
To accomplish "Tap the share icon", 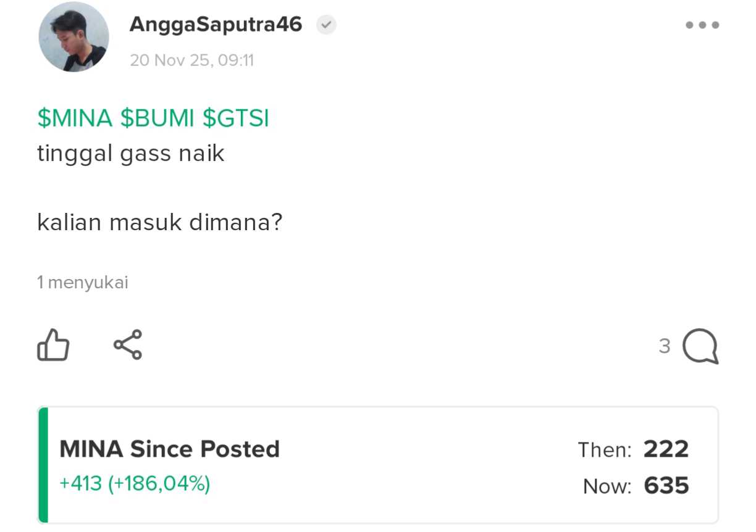I will (x=128, y=344).
